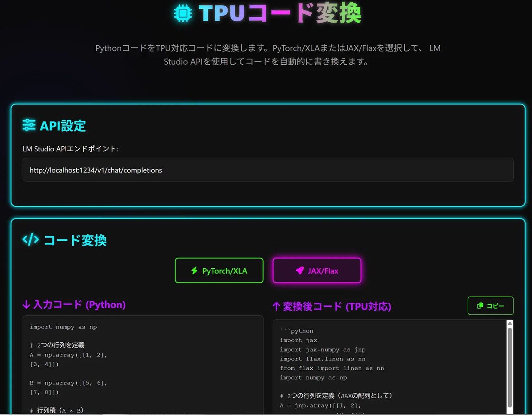This screenshot has height=415, width=532.
Task: Click the sliders icon next to API設定
Action: coord(29,125)
